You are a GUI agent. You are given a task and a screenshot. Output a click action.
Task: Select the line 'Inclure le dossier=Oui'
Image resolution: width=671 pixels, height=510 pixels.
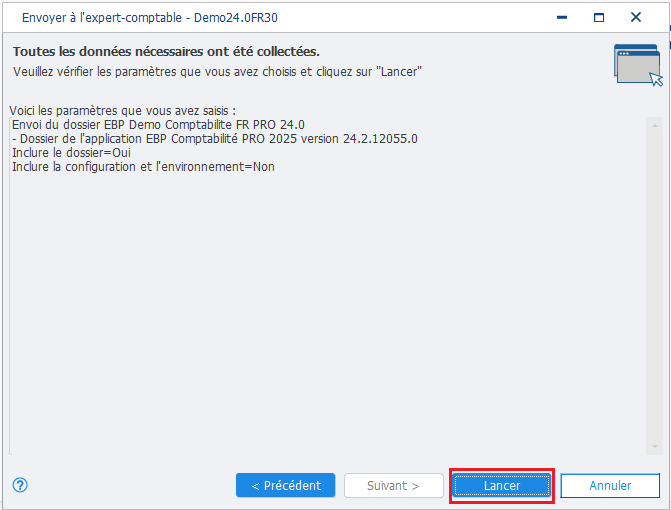71,153
